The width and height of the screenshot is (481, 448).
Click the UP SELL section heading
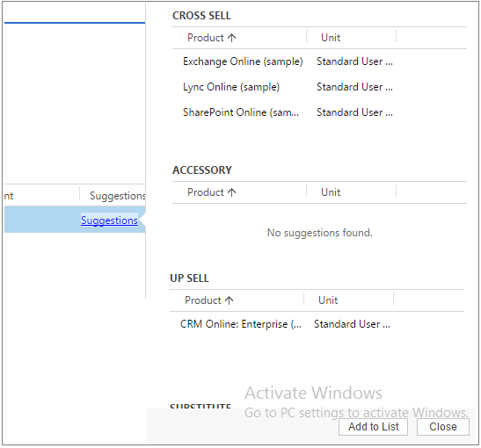click(189, 278)
